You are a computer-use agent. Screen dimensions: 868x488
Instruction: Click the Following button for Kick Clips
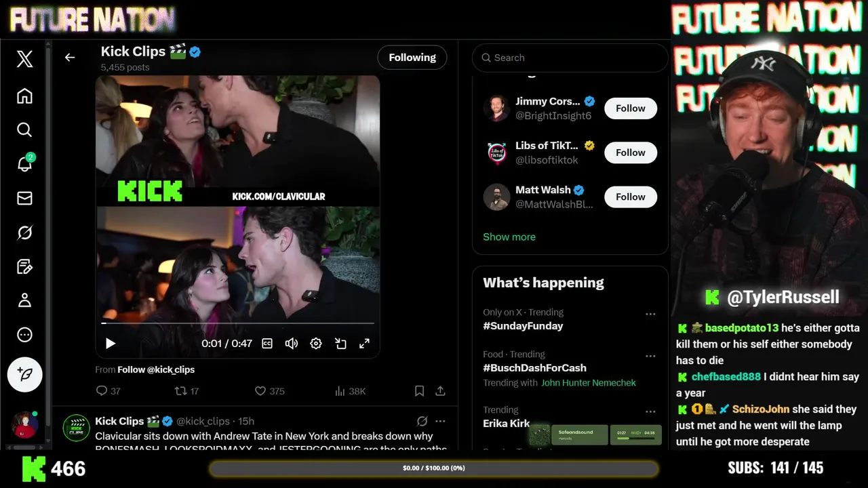coord(412,58)
